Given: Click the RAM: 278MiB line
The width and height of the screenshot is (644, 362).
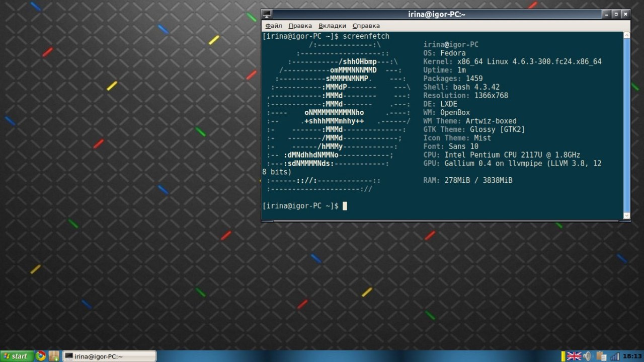Looking at the screenshot, I should tap(468, 180).
